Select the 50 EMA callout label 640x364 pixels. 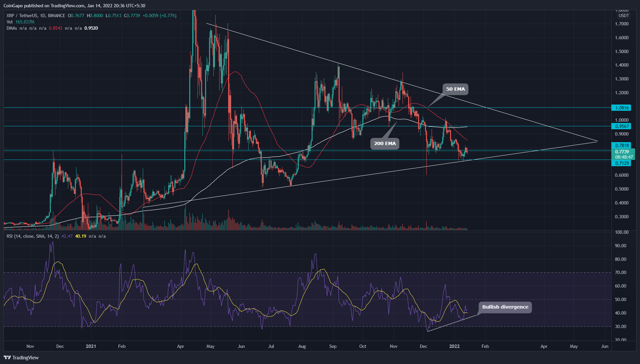click(455, 89)
